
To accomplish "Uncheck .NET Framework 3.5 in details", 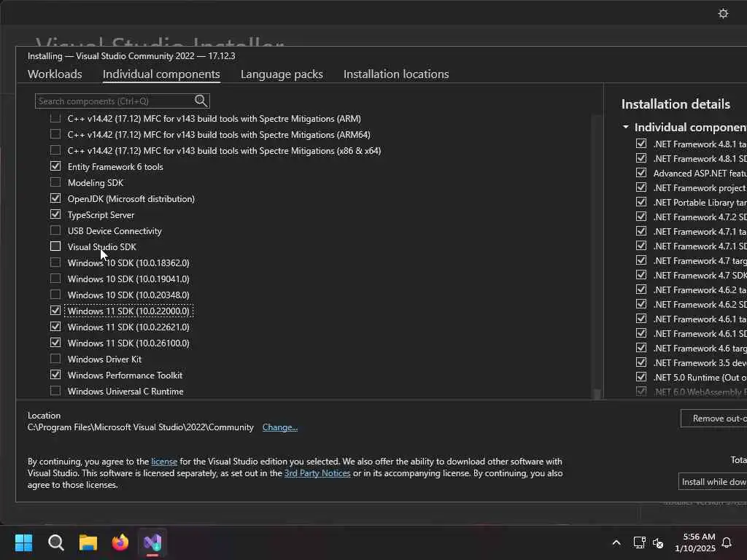I will click(641, 362).
